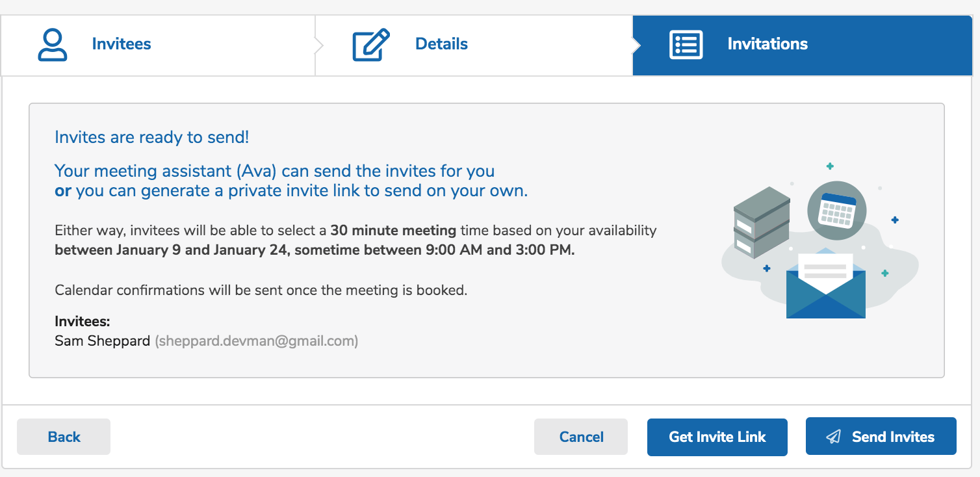
Task: Click the "Invites are ready to send!" heading
Action: pos(151,137)
